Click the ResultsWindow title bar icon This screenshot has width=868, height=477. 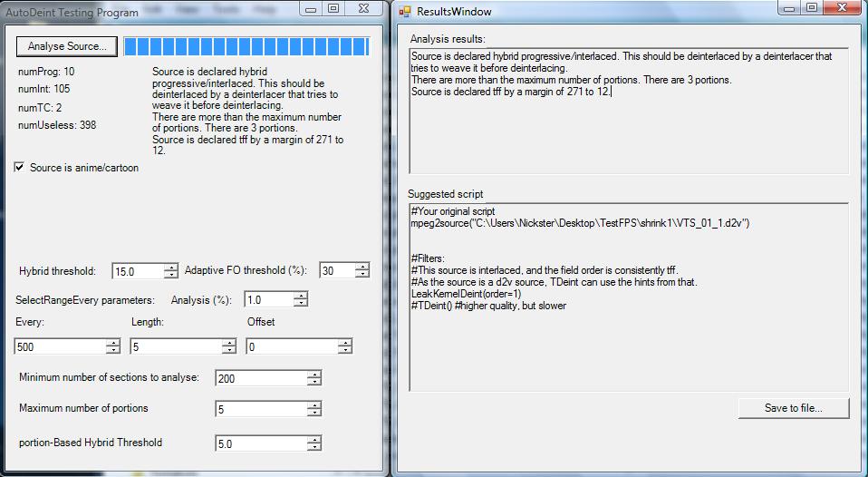(x=405, y=12)
